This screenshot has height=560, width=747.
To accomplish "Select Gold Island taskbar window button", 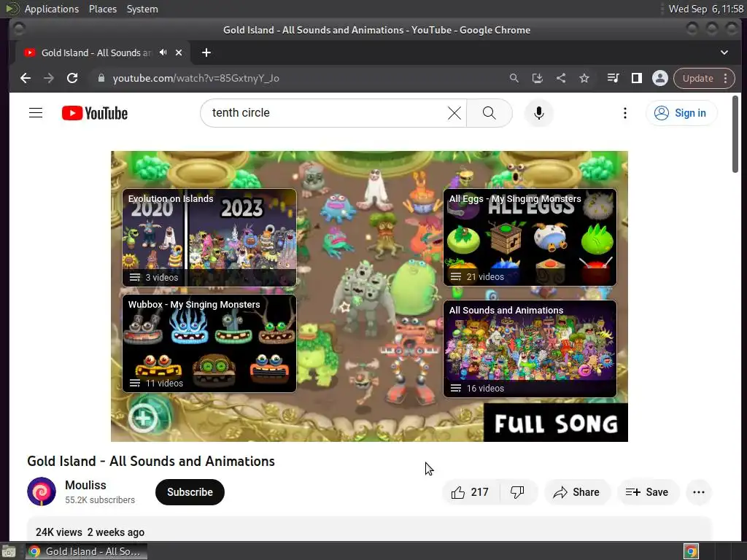I will 86,551.
